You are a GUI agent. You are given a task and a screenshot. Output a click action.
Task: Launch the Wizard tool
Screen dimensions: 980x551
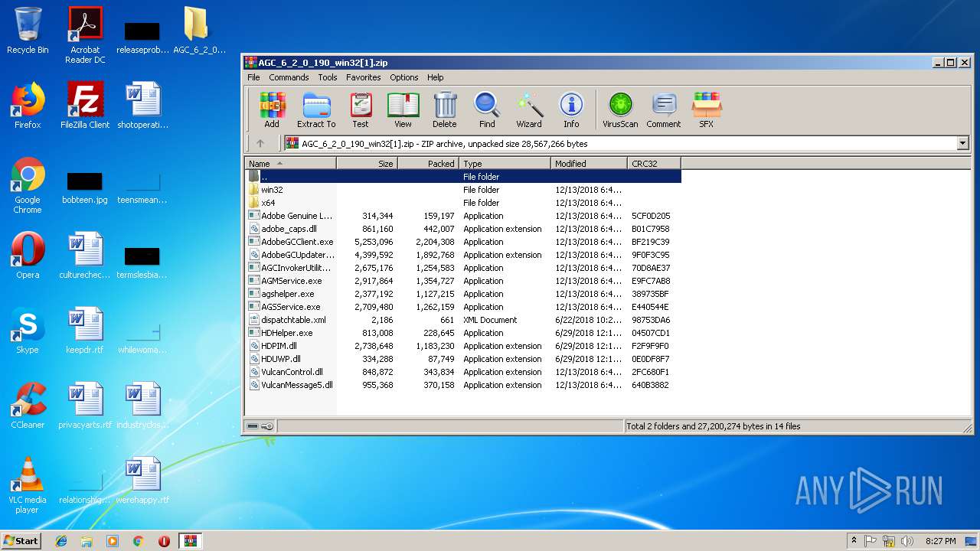coord(528,109)
